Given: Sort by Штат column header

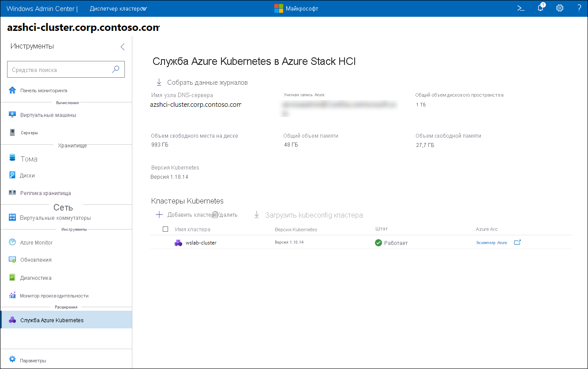Looking at the screenshot, I should pos(382,229).
